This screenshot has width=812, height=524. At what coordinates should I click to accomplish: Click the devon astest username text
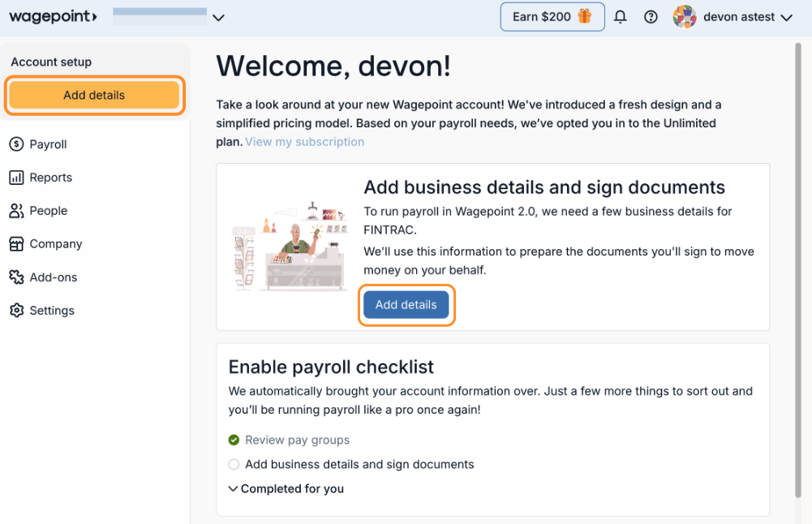(x=739, y=17)
